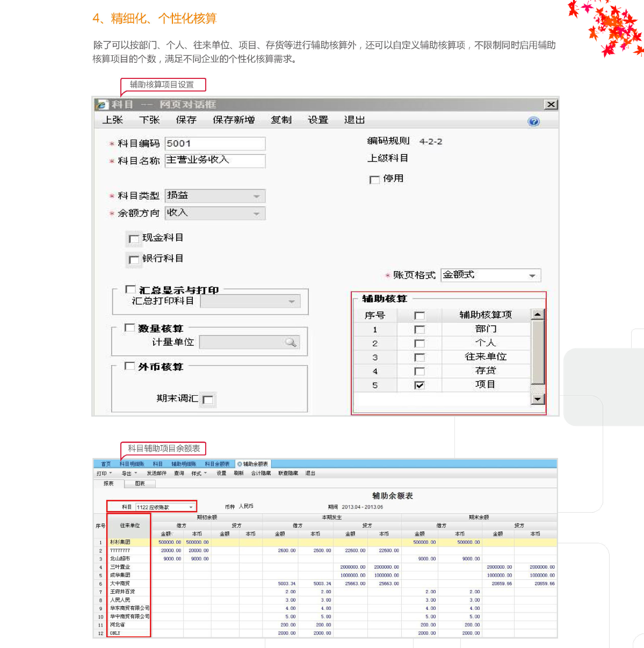The height and width of the screenshot is (648, 644).
Task: Open the 科目 dropdown showing 1122 应收账款
Action: click(191, 507)
